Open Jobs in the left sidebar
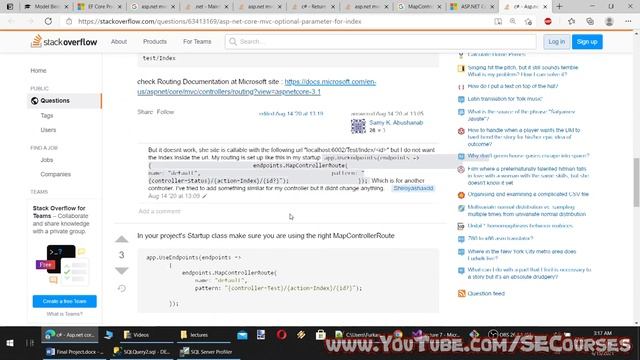 [47, 160]
